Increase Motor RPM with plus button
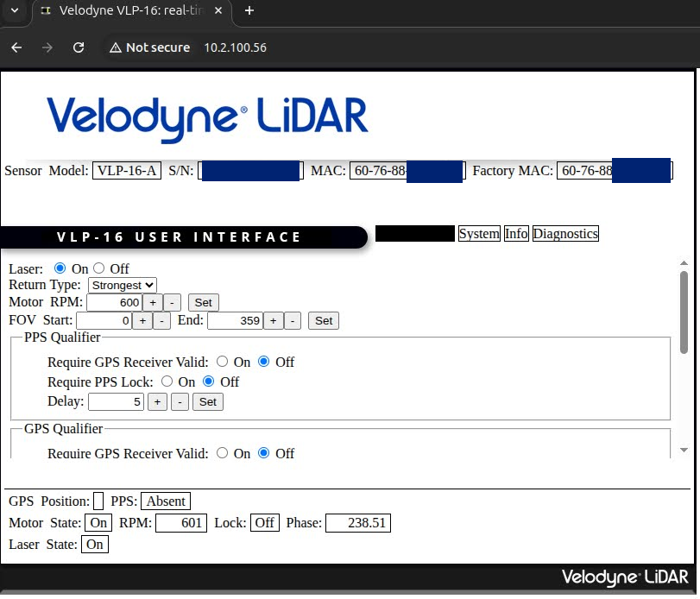 153,303
